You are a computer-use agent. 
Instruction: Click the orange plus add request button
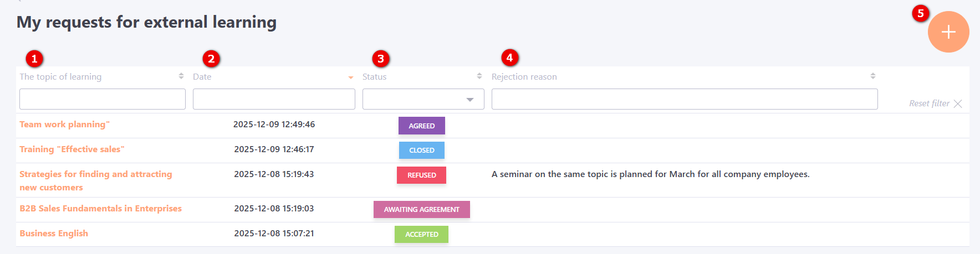pos(948,32)
